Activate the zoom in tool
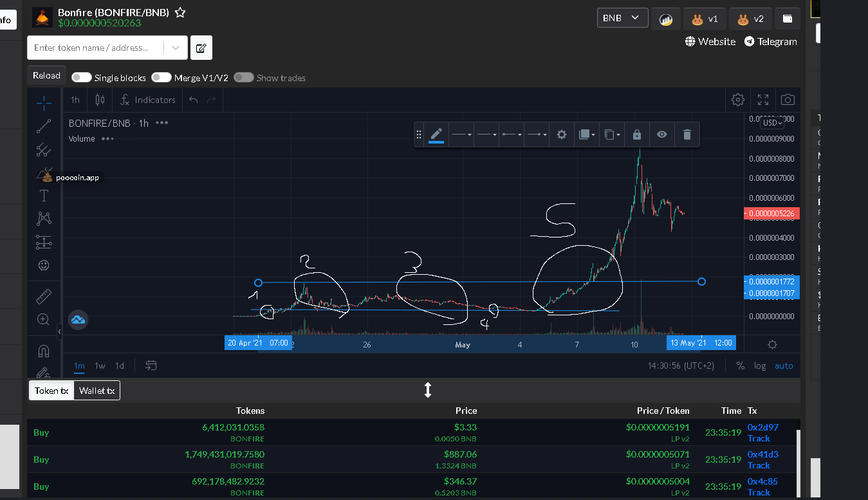This screenshot has width=868, height=500. coord(44,319)
